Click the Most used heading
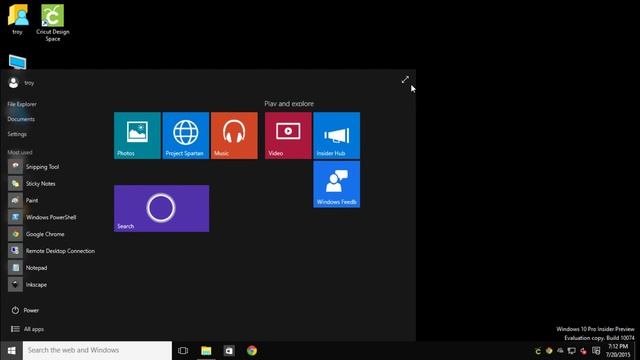Viewport: 640px width, 360px height. (x=20, y=152)
